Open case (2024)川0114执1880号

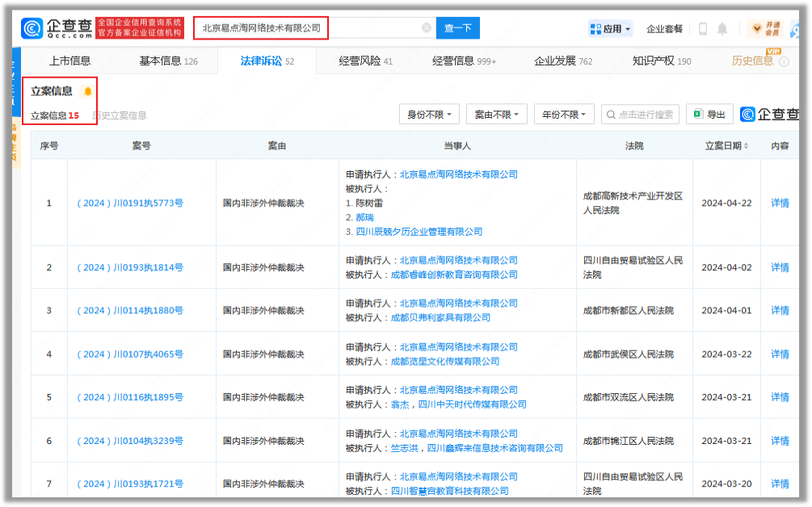(x=130, y=310)
